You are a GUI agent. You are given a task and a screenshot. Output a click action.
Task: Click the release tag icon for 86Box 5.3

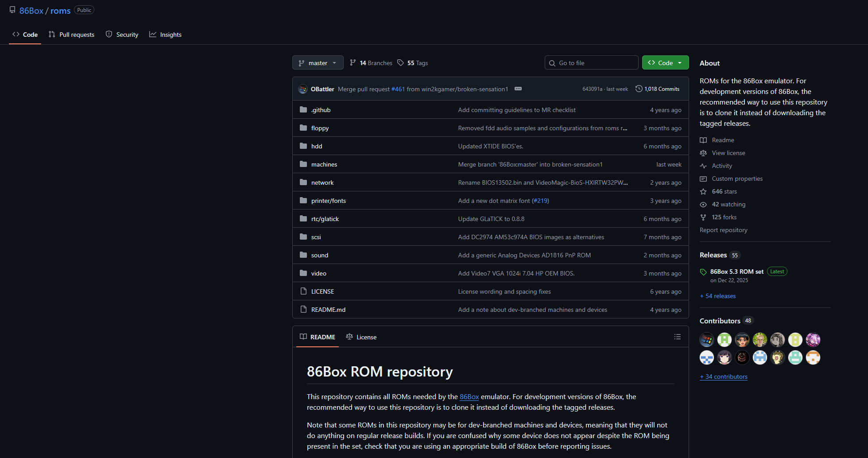pos(703,272)
